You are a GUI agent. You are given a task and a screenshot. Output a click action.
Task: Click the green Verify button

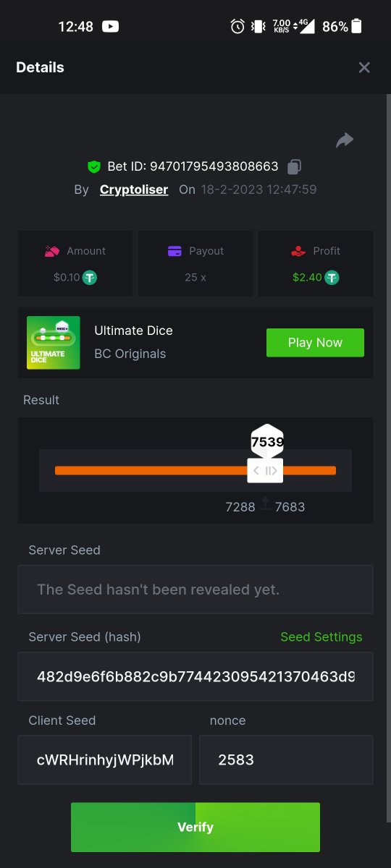[x=195, y=827]
